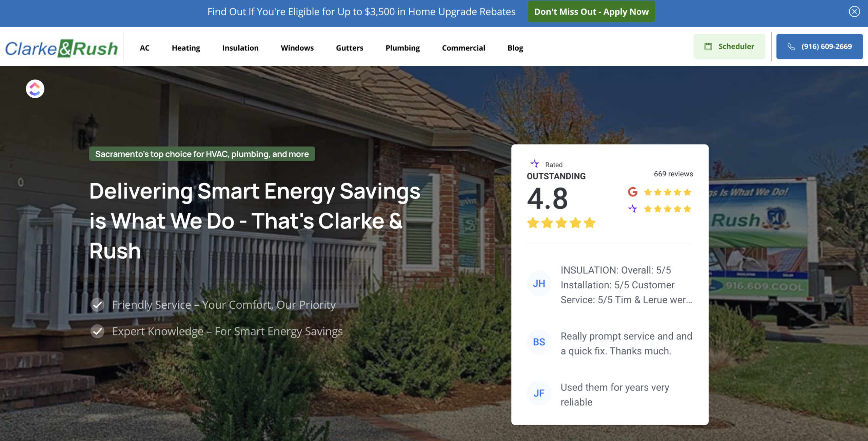This screenshot has height=441, width=868.
Task: Click the BS reviewer avatar
Action: point(539,342)
